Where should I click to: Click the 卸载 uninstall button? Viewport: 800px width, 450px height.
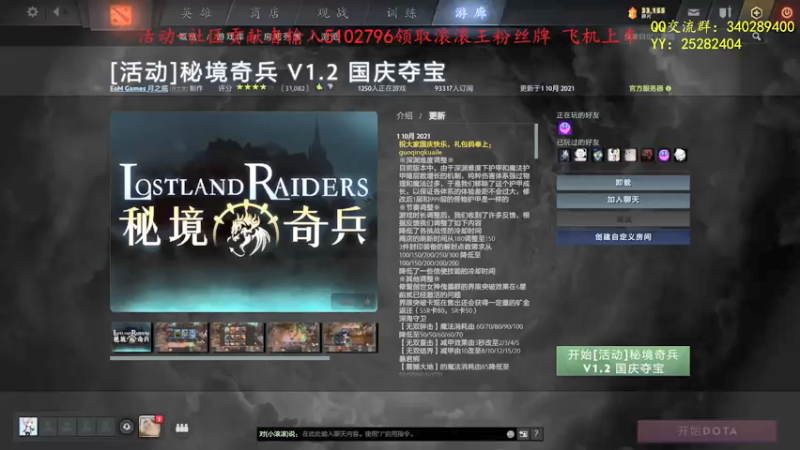pyautogui.click(x=623, y=183)
